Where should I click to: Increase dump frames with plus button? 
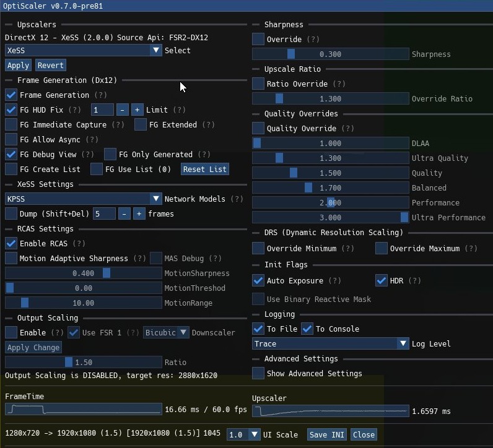(139, 214)
